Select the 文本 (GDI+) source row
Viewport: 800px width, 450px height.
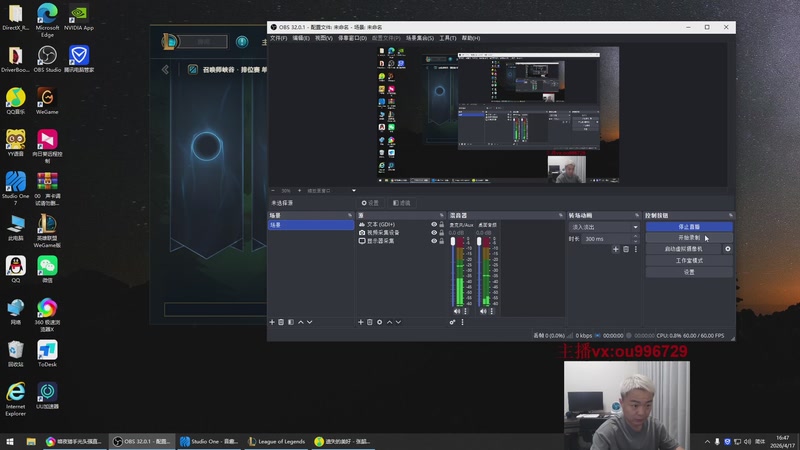point(401,224)
